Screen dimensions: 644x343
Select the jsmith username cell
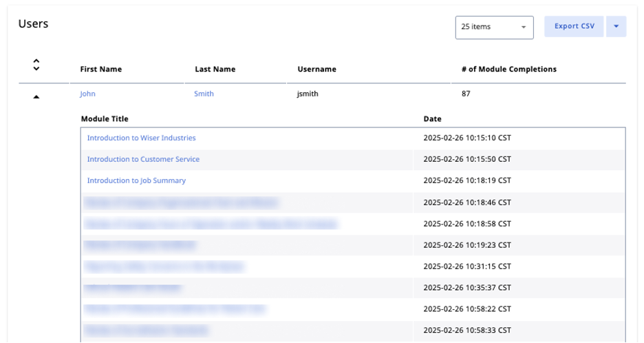click(x=308, y=94)
